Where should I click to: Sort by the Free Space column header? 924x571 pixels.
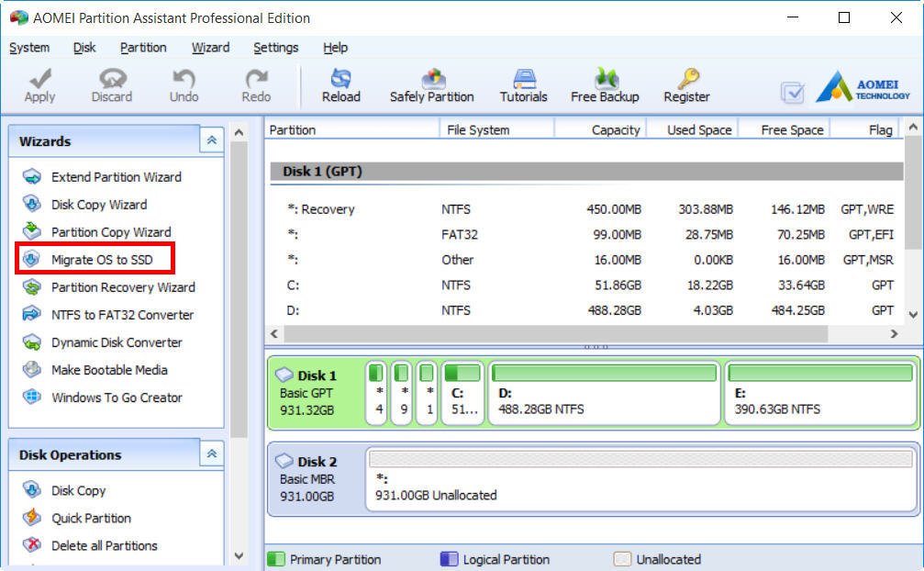[x=785, y=129]
